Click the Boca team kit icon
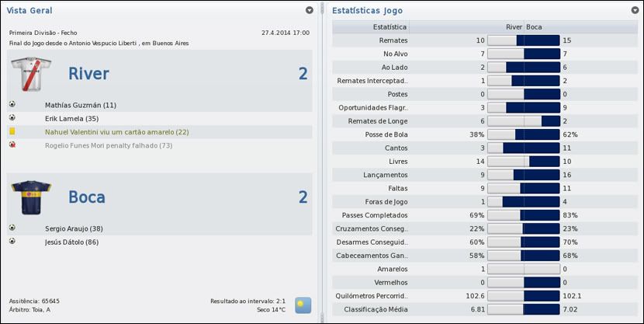Viewport: 644px width, 324px height. point(30,197)
